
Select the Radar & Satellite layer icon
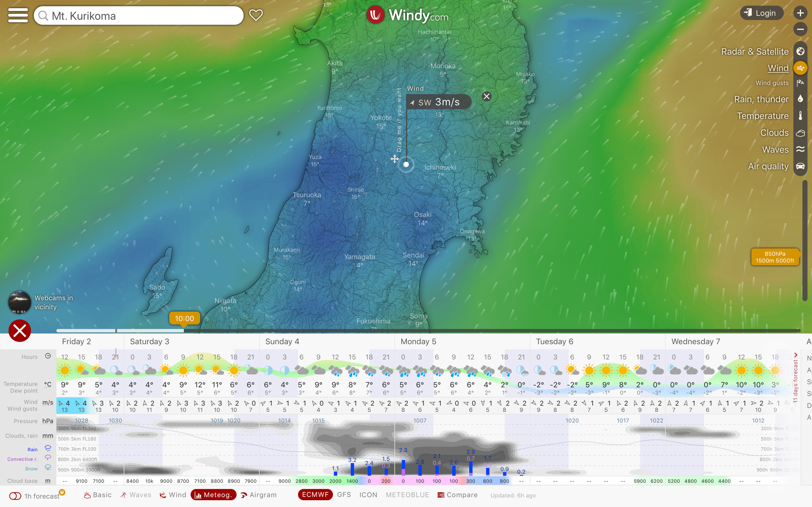[800, 51]
